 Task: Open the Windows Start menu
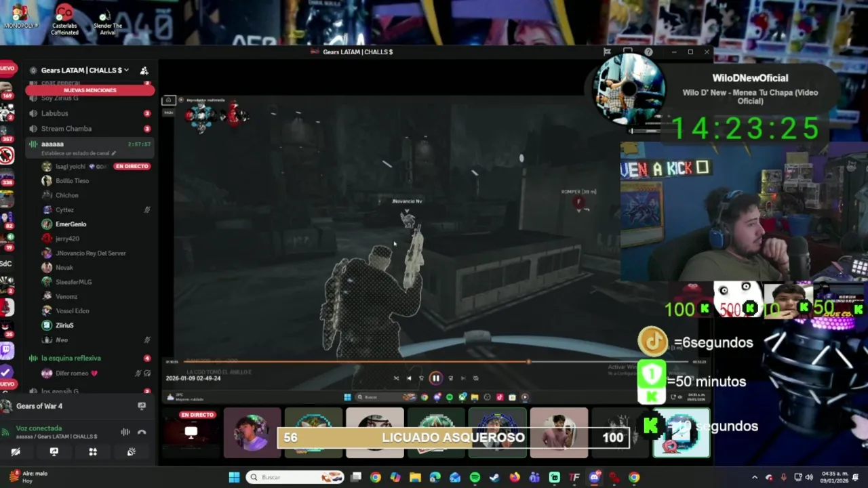tap(234, 477)
